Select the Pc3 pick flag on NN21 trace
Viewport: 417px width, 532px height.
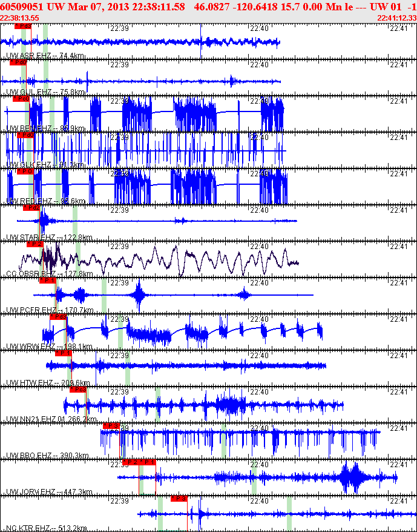coord(78,389)
